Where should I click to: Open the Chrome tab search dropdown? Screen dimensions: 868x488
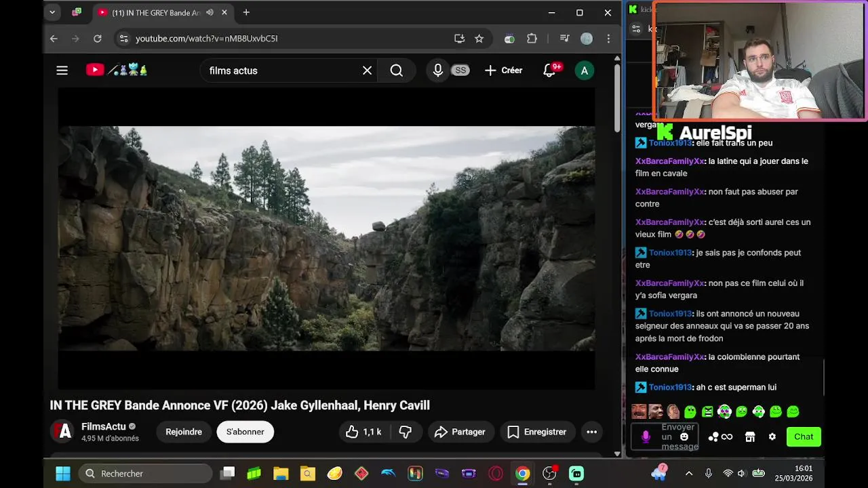[x=52, y=12]
